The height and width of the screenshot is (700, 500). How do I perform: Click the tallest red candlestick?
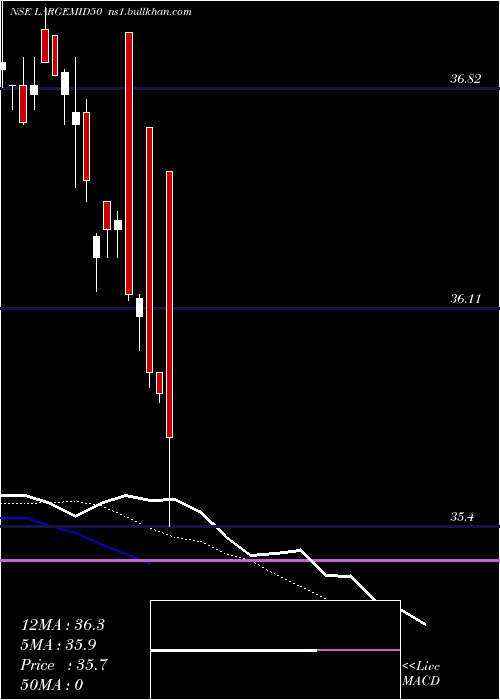pyautogui.click(x=129, y=163)
